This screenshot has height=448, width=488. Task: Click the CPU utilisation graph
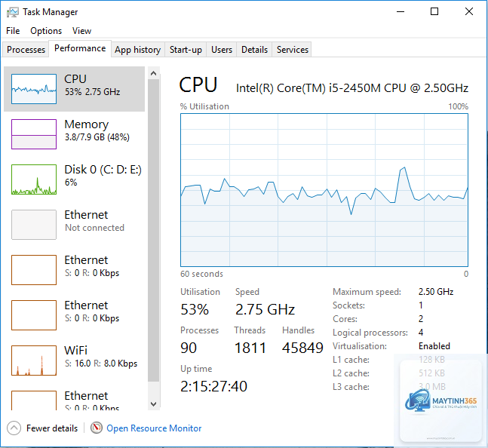pos(324,190)
